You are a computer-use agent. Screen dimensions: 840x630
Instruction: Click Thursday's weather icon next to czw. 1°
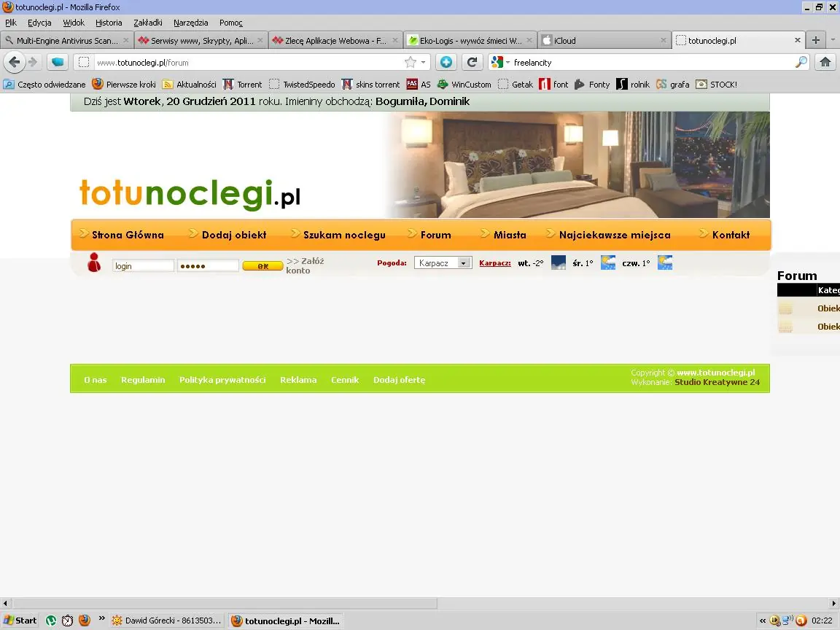click(665, 262)
